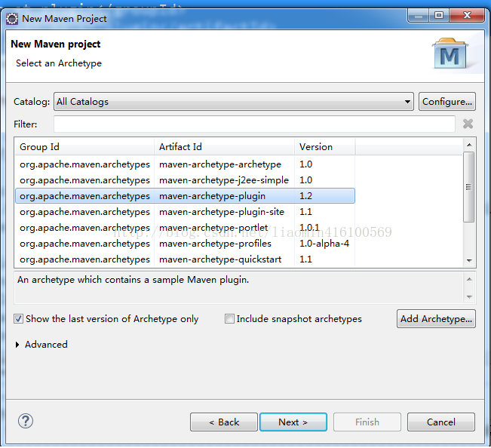Click archetype table scrollbar down arrow
Screen dimensions: 491x448
(x=469, y=260)
